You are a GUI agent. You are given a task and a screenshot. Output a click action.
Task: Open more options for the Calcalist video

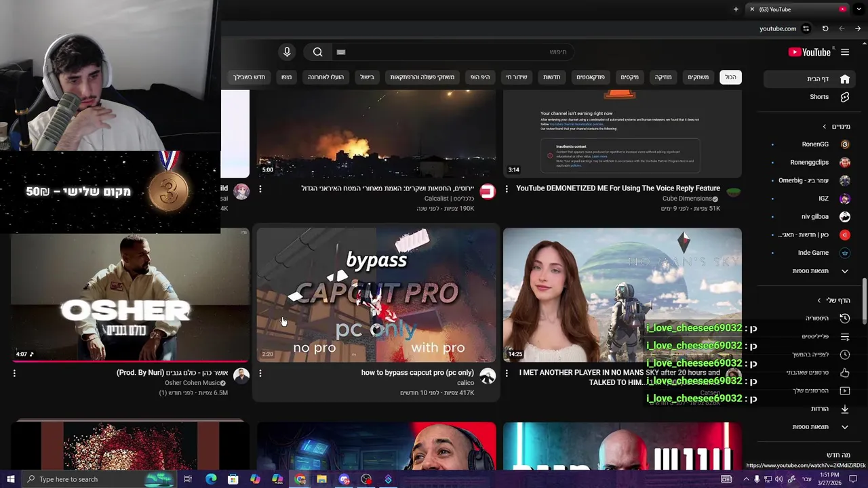(260, 189)
